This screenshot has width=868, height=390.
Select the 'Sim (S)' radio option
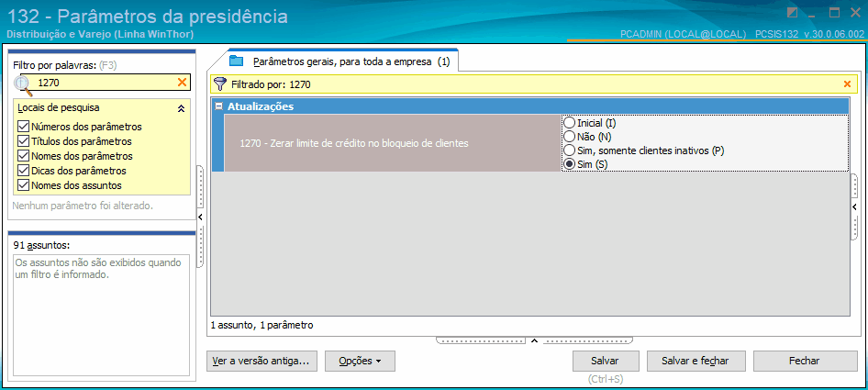[x=569, y=164]
